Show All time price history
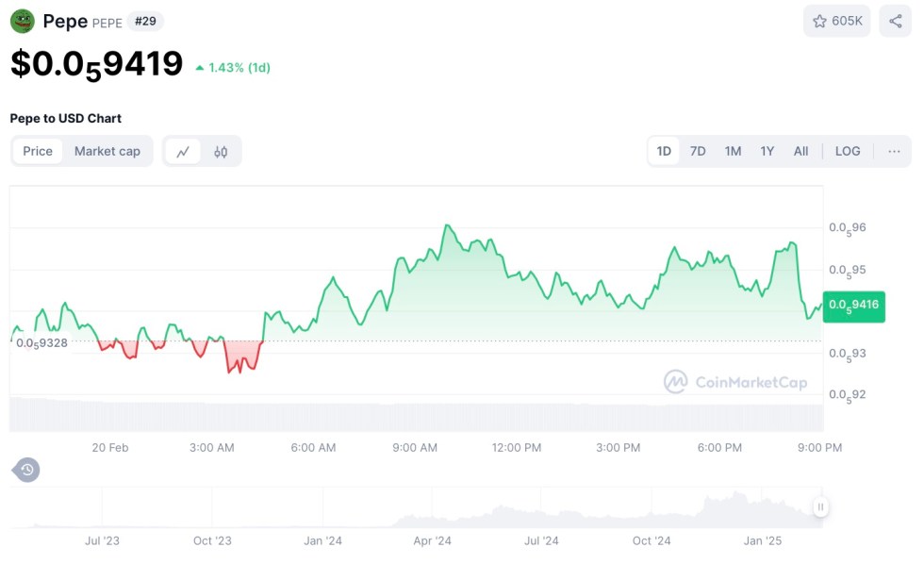Screen dimensions: 924x564 click(800, 151)
